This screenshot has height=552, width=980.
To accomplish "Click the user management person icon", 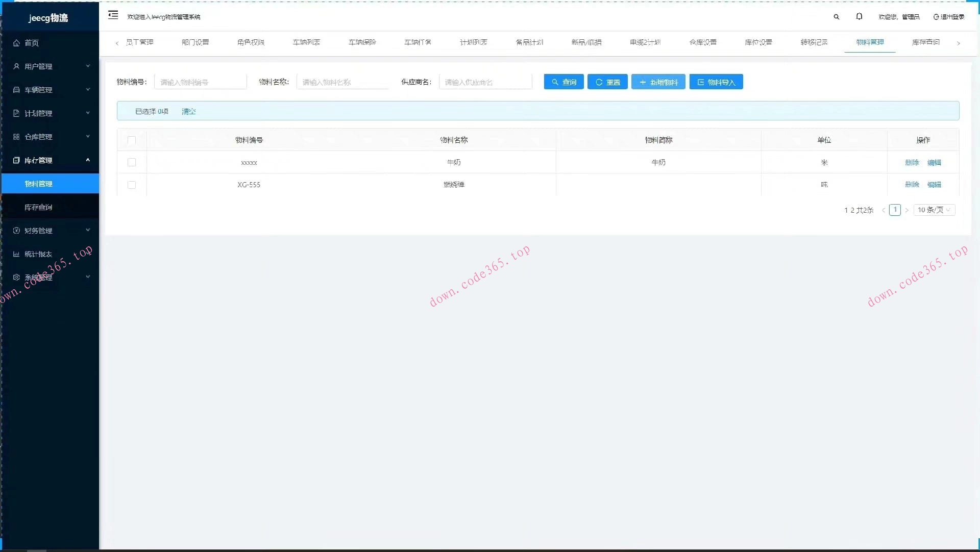I will coord(16,66).
